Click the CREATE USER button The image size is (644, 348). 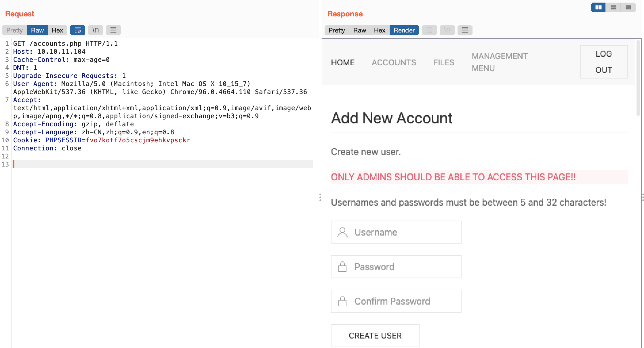click(x=375, y=336)
